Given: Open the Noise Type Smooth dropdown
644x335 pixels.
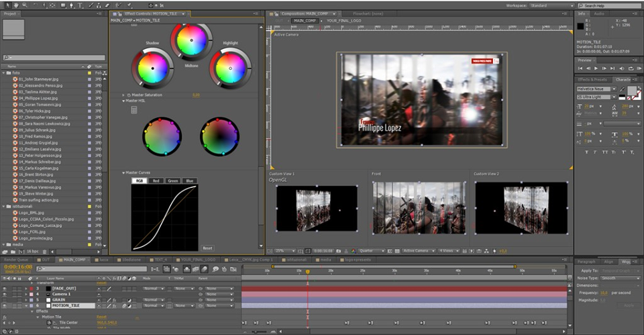Looking at the screenshot, I should [620, 279].
